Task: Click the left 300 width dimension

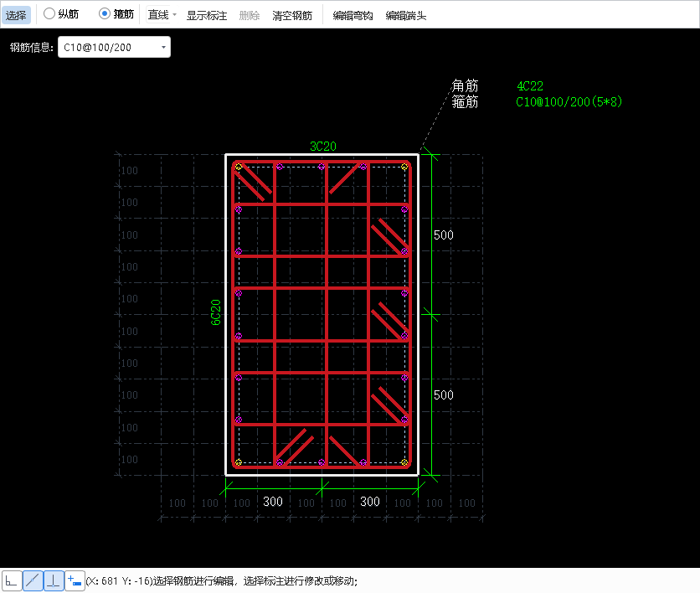Action: 273,502
